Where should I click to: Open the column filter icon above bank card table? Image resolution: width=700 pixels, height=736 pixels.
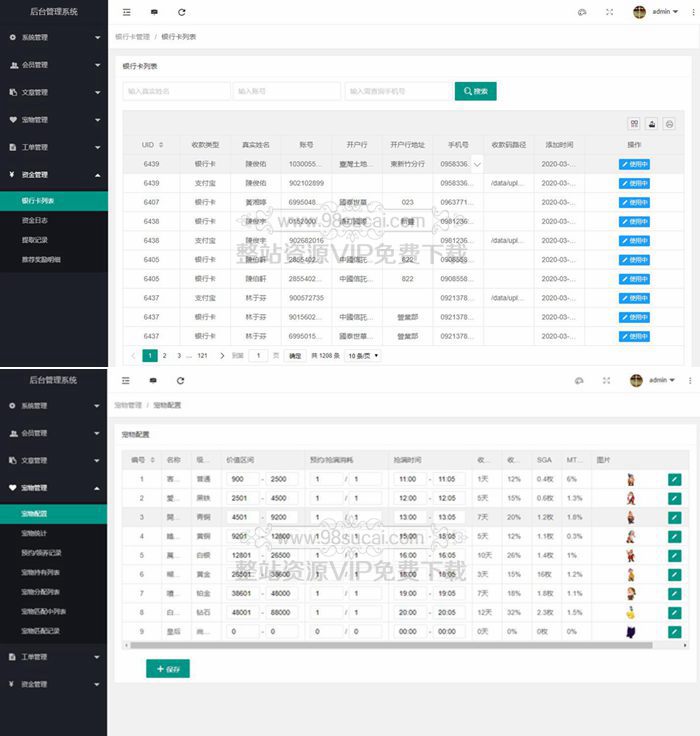pos(634,124)
